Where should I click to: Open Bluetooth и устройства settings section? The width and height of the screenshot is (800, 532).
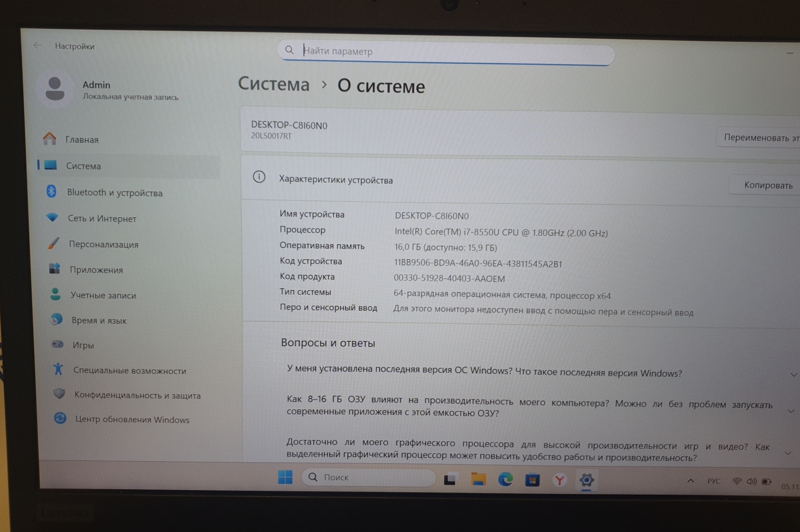coord(114,193)
